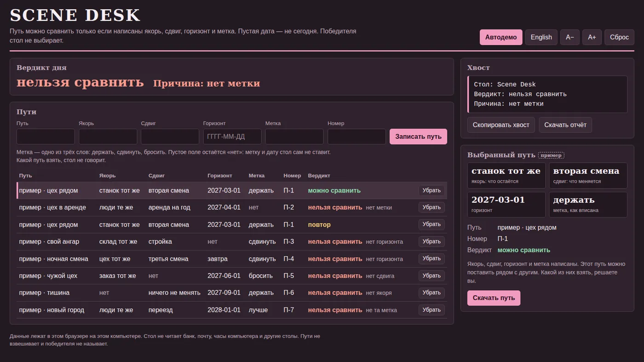Focus the Якорь input field
This screenshot has width=644, height=362.
point(108,136)
